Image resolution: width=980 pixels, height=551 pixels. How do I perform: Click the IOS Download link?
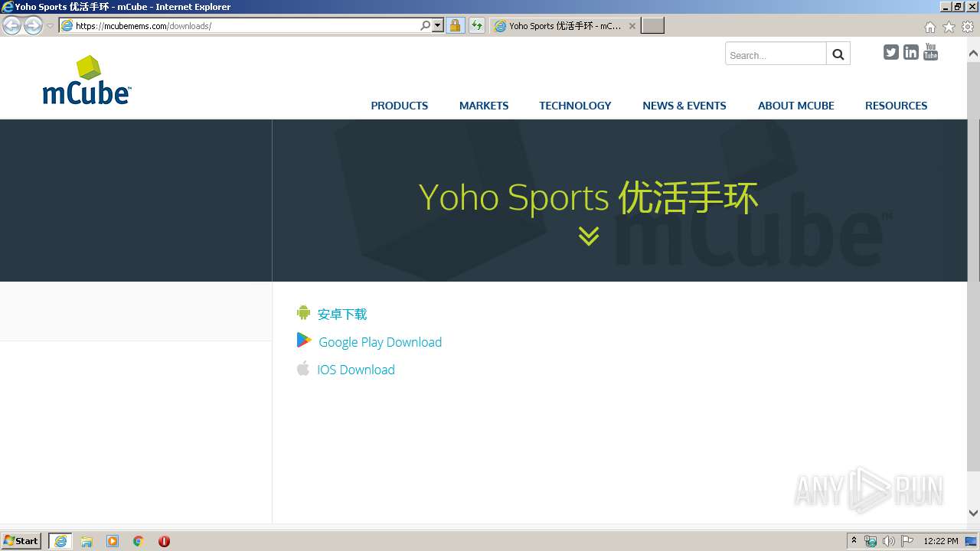click(356, 370)
